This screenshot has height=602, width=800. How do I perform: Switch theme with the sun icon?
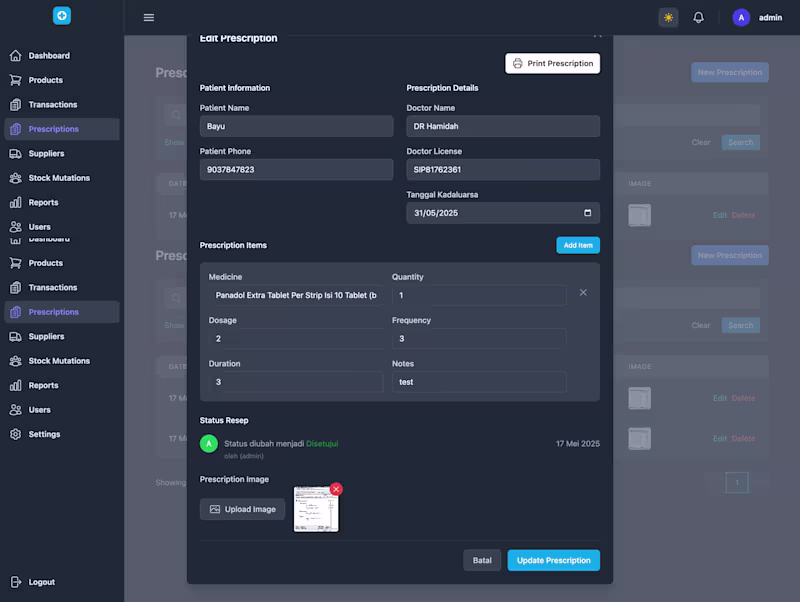[668, 18]
